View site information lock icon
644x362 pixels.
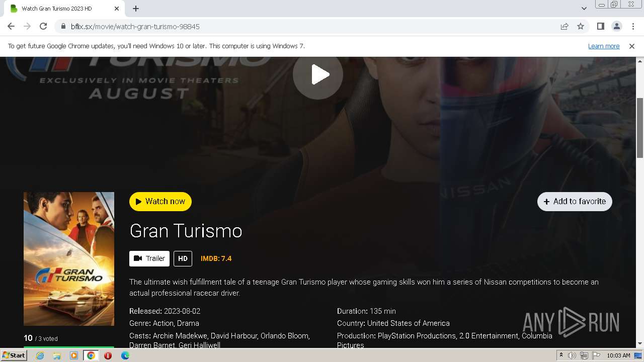tap(63, 26)
